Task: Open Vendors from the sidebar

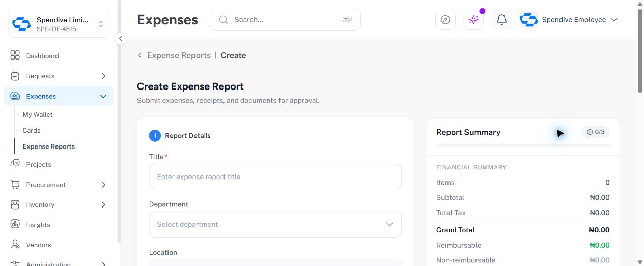Action: [59, 245]
